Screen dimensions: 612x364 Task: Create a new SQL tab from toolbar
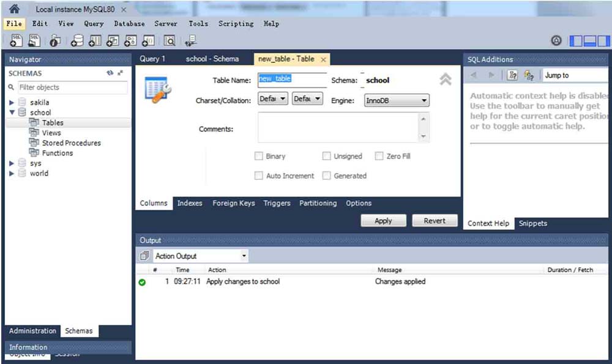(x=16, y=40)
